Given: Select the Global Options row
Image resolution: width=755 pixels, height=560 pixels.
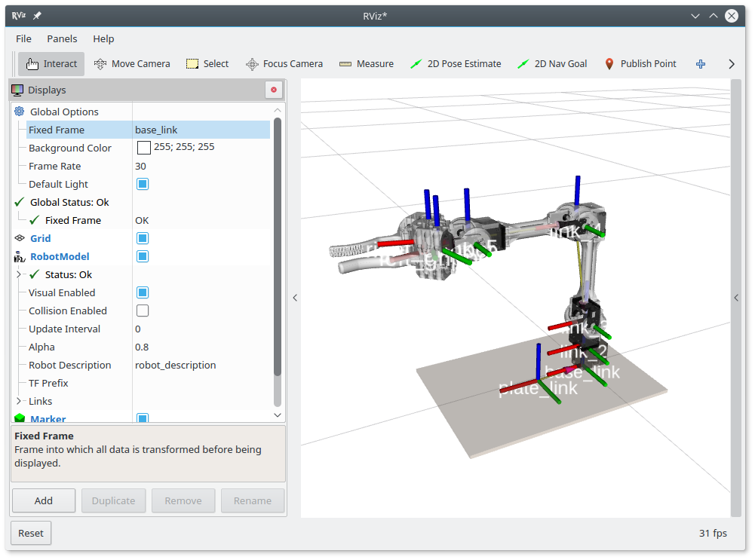Looking at the screenshot, I should [140, 112].
